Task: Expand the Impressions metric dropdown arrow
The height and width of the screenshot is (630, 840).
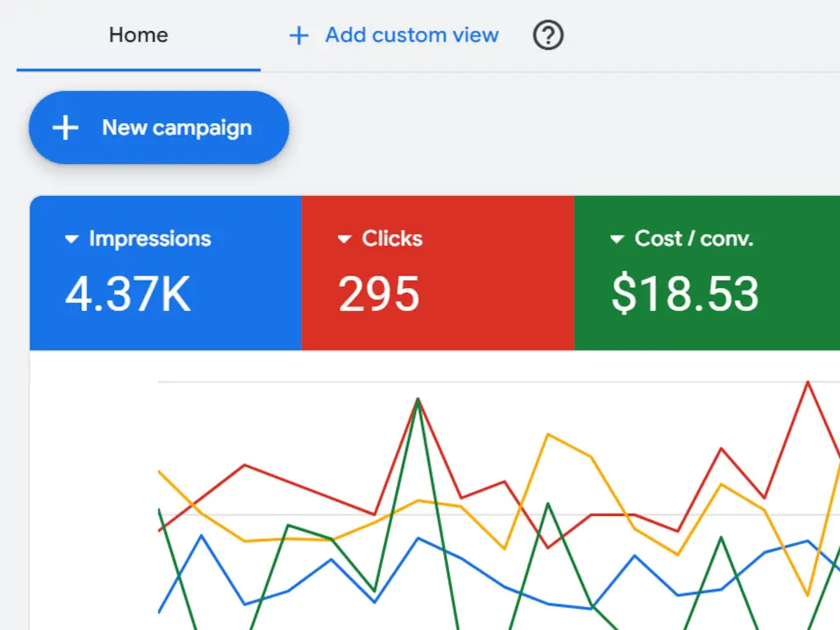Action: coord(71,239)
